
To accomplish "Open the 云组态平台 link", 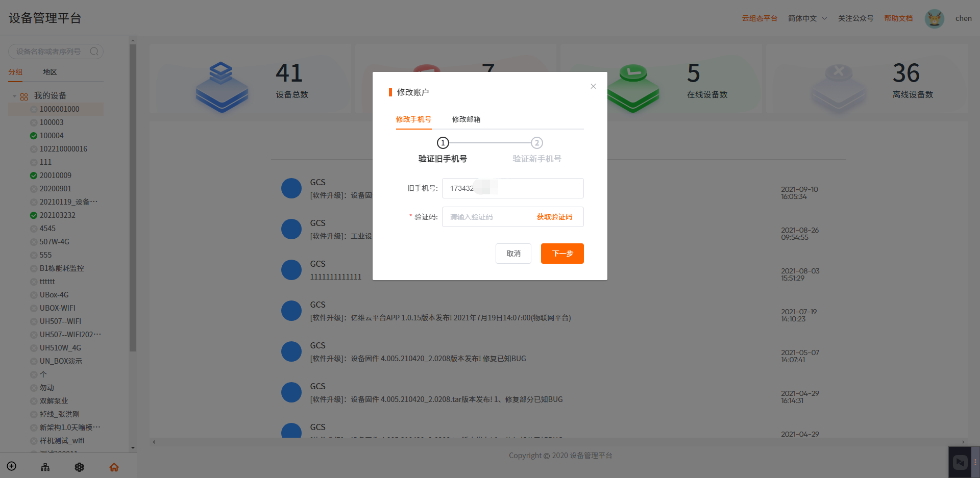I will coord(759,18).
